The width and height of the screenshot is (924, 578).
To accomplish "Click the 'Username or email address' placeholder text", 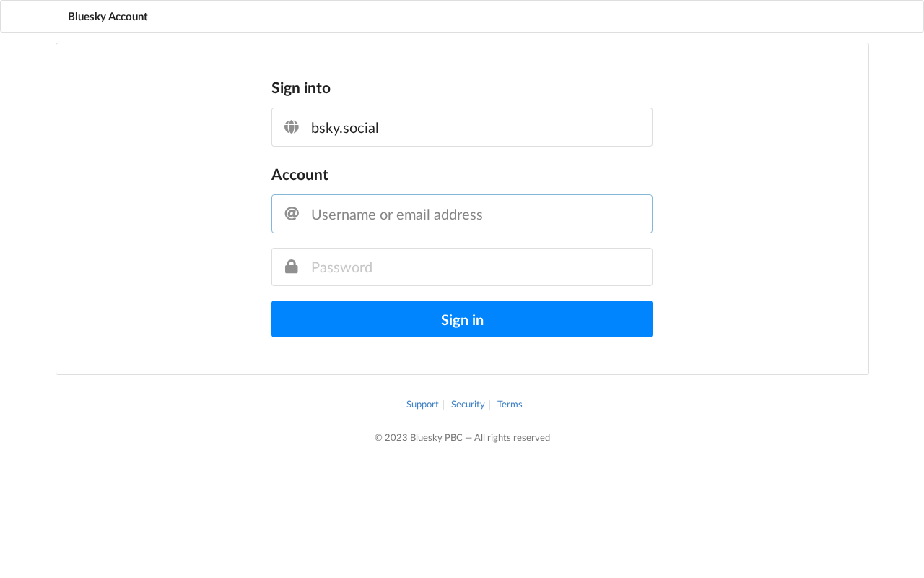I will [397, 215].
